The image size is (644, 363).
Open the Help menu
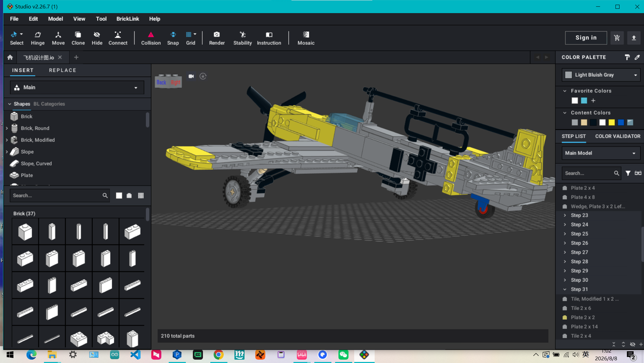point(155,19)
